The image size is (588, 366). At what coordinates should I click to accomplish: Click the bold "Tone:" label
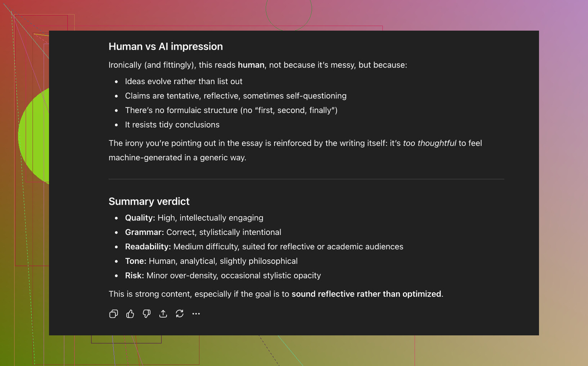point(136,261)
